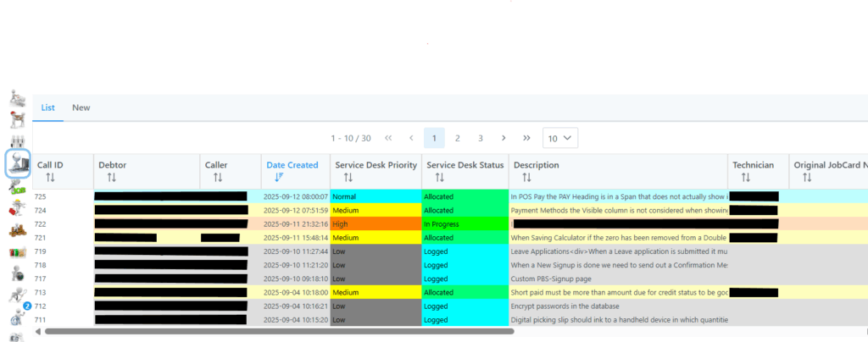Click the sort arrows under Debtor
This screenshot has width=868, height=342.
pyautogui.click(x=111, y=178)
